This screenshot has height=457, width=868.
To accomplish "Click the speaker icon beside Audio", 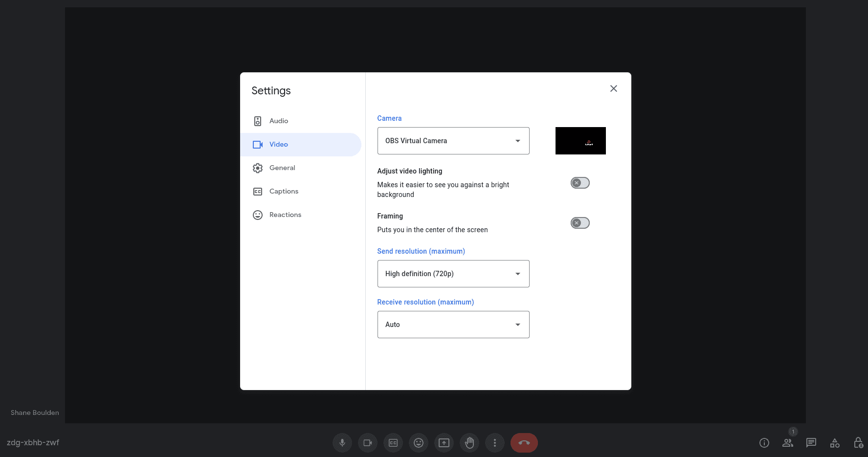I will [x=258, y=121].
